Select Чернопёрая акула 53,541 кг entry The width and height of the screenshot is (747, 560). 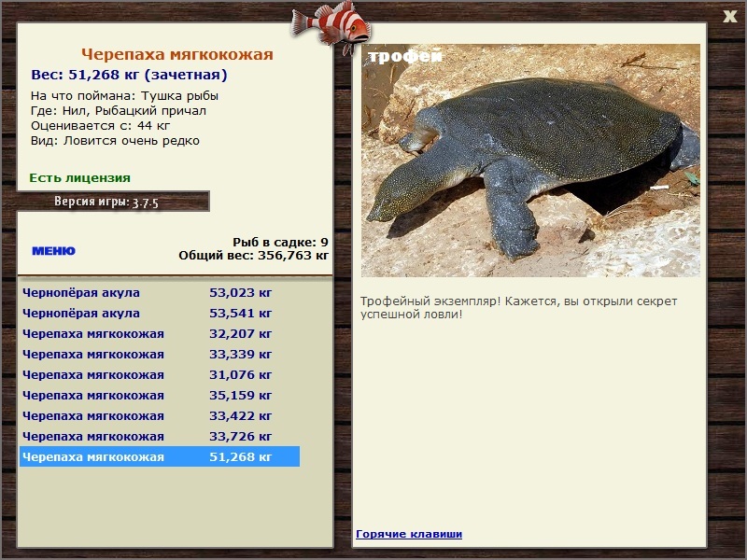tap(160, 314)
